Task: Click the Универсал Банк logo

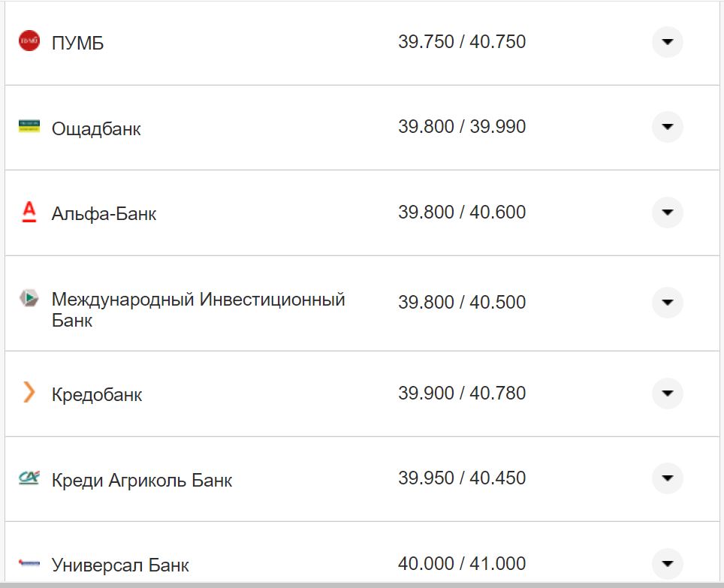Action: click(x=29, y=562)
